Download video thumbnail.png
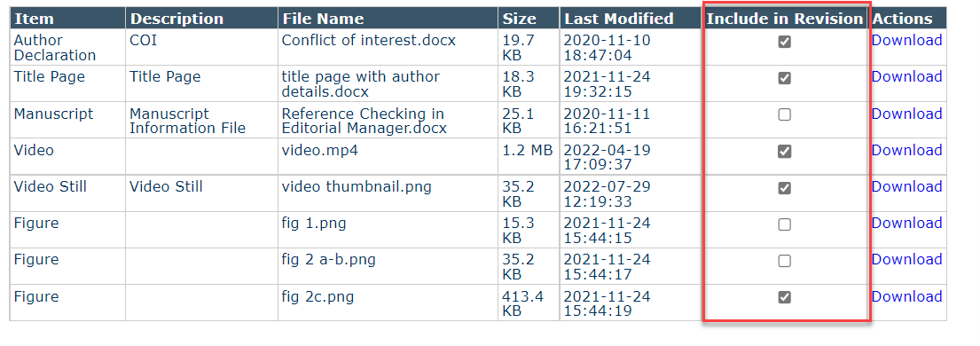The height and width of the screenshot is (346, 980). pos(907,186)
